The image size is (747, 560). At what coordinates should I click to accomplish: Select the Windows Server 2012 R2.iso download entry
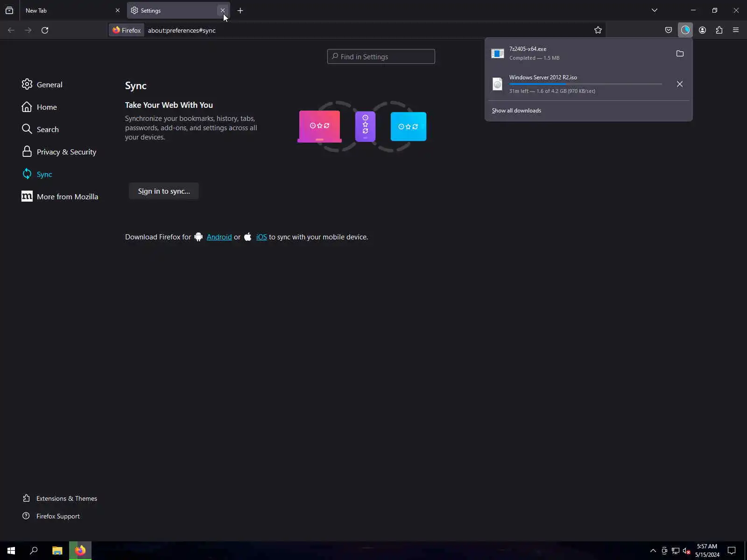click(579, 84)
